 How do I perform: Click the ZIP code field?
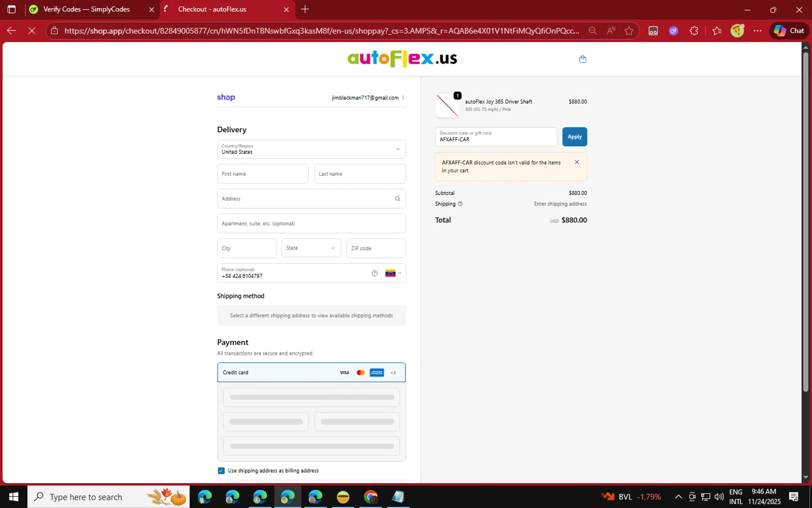(376, 248)
